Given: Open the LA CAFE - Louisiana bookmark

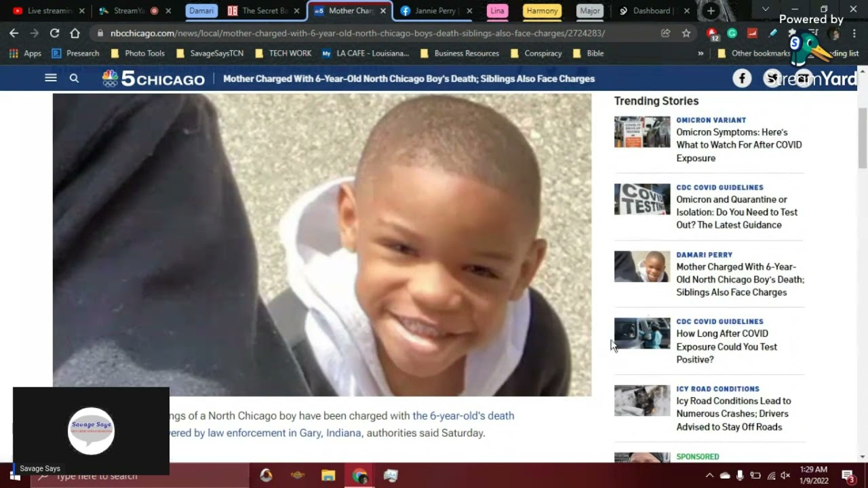Looking at the screenshot, I should (366, 54).
